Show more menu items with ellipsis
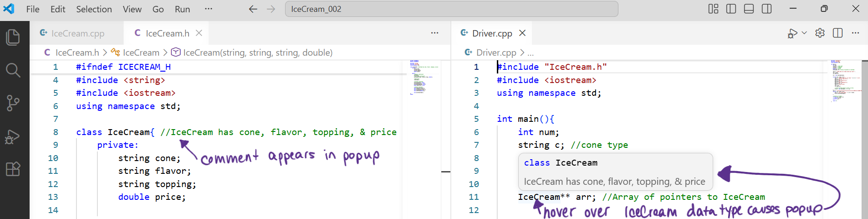 click(x=209, y=9)
